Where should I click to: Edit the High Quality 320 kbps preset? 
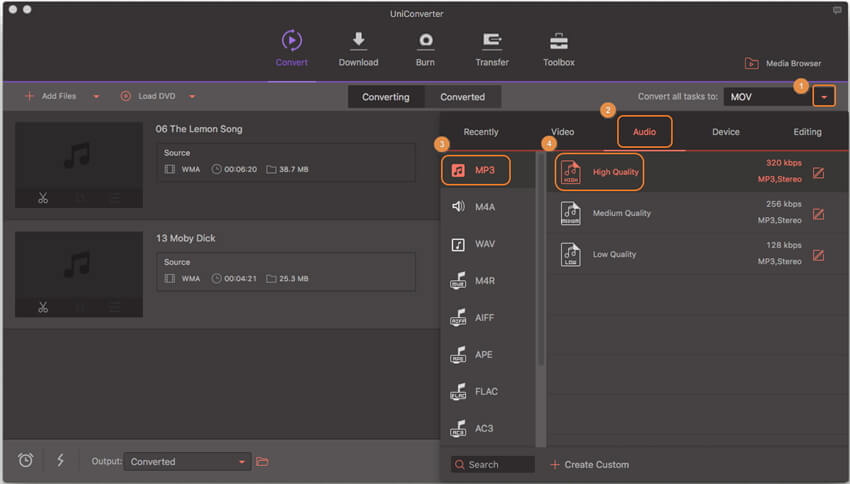coord(818,173)
